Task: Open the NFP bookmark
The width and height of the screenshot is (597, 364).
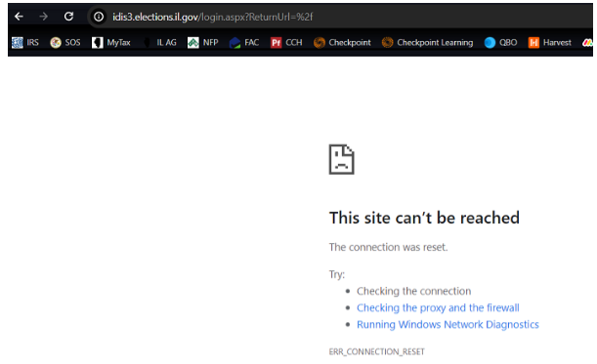Action: point(203,43)
